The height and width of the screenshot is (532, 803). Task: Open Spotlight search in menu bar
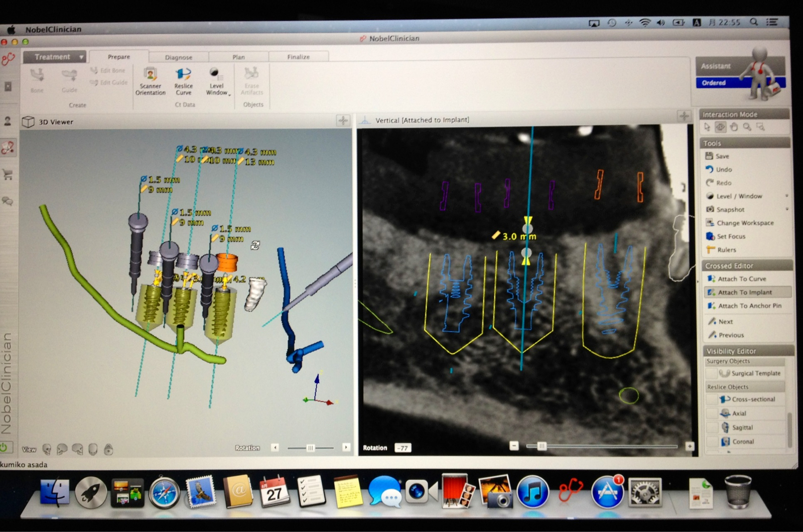754,22
